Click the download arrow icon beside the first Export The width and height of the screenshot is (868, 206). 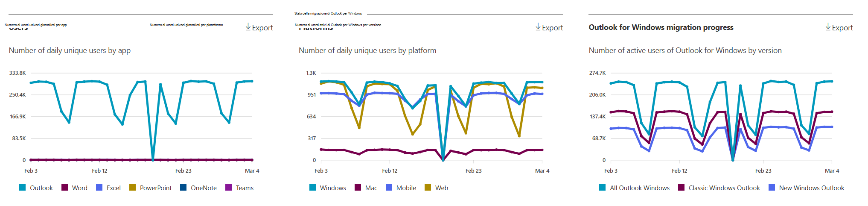pyautogui.click(x=248, y=27)
